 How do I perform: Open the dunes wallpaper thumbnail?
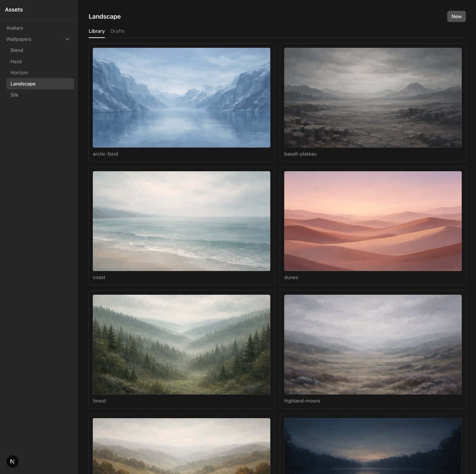(373, 221)
